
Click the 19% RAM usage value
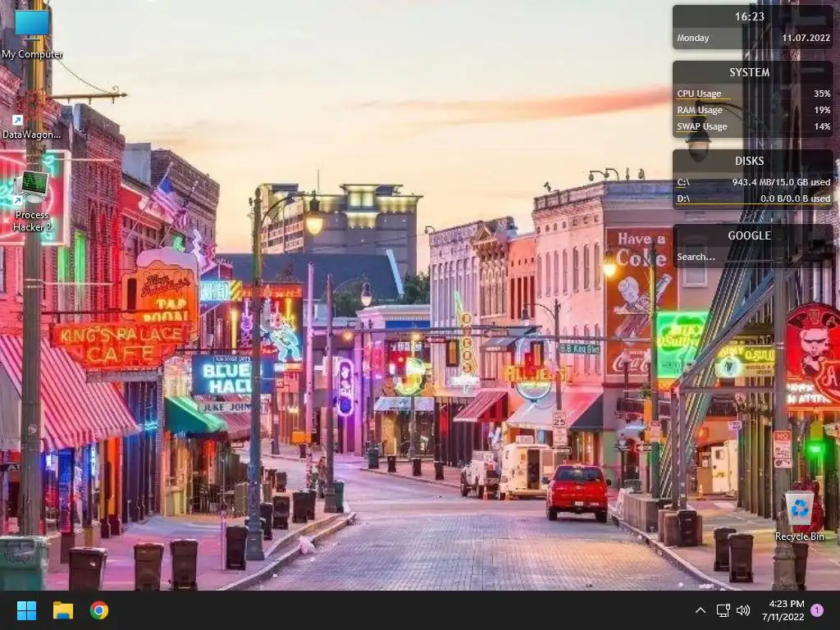pyautogui.click(x=822, y=110)
